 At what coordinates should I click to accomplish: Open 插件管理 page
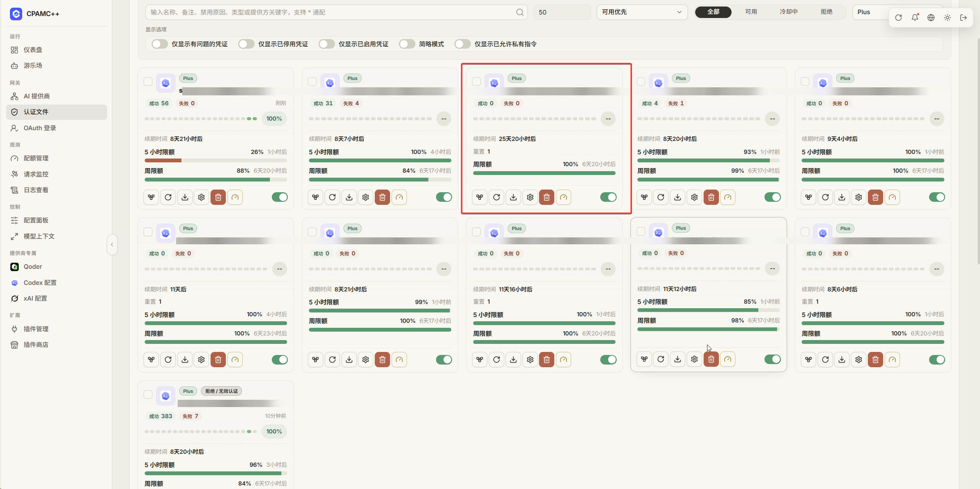coord(57,329)
